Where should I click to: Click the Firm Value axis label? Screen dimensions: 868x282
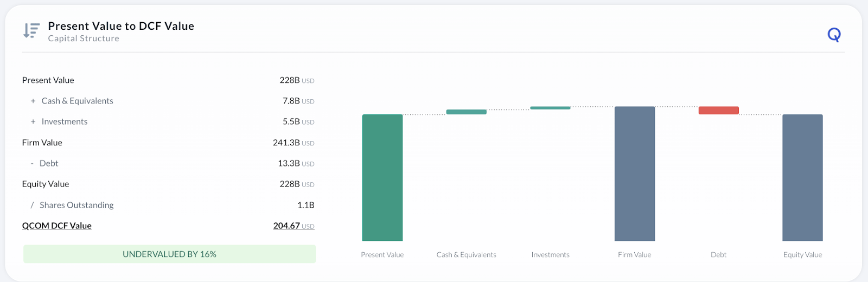[x=634, y=254]
